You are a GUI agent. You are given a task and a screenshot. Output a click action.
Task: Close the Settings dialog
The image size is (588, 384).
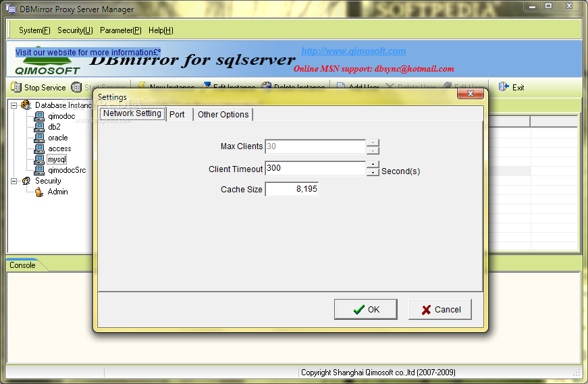(471, 93)
